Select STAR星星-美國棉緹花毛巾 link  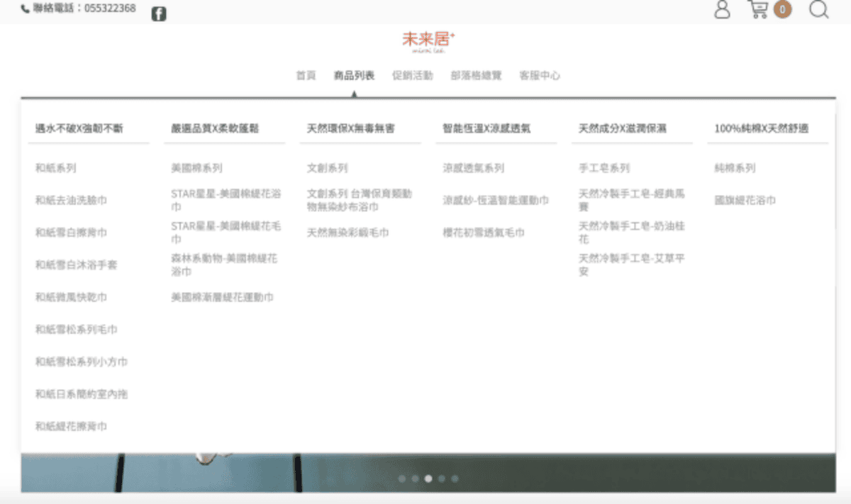click(x=226, y=233)
